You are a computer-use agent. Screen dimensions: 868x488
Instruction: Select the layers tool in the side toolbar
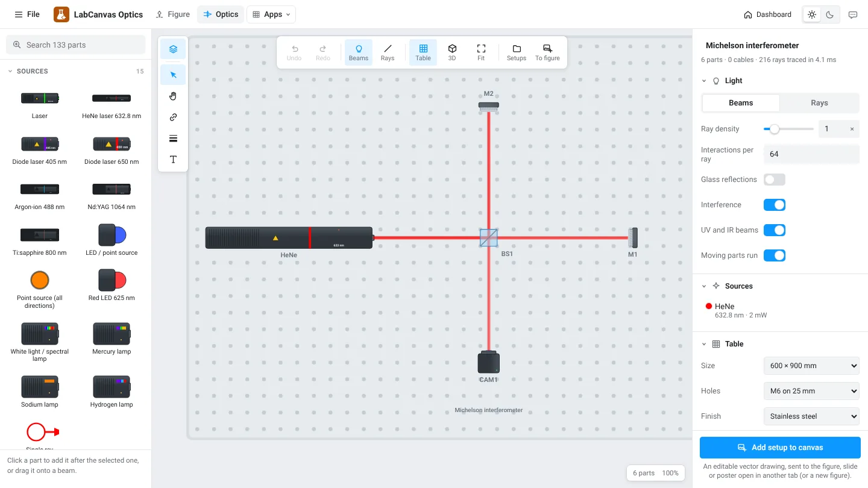173,49
